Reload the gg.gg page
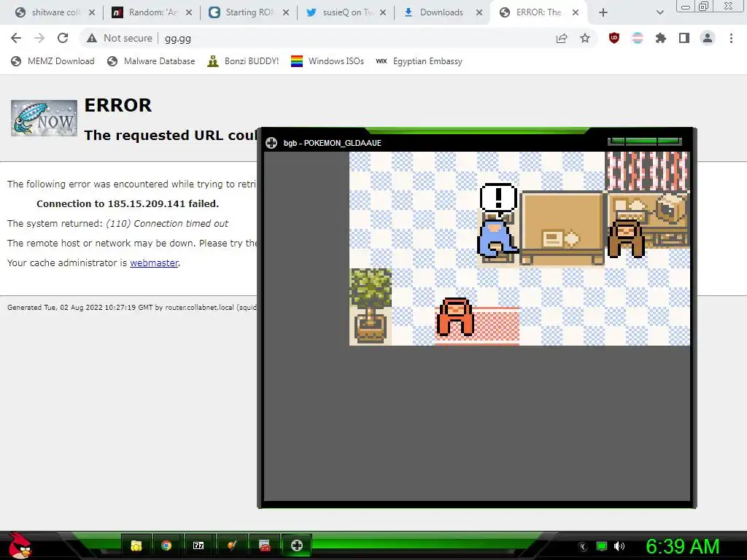The width and height of the screenshot is (747, 560). (x=63, y=38)
